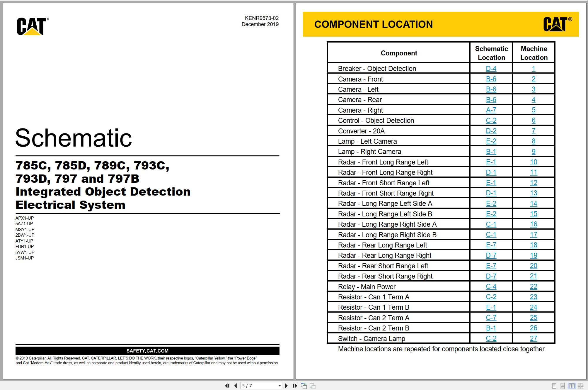
Task: Open schematic location E-2 for Lamp - Left Camera
Action: [x=491, y=141]
